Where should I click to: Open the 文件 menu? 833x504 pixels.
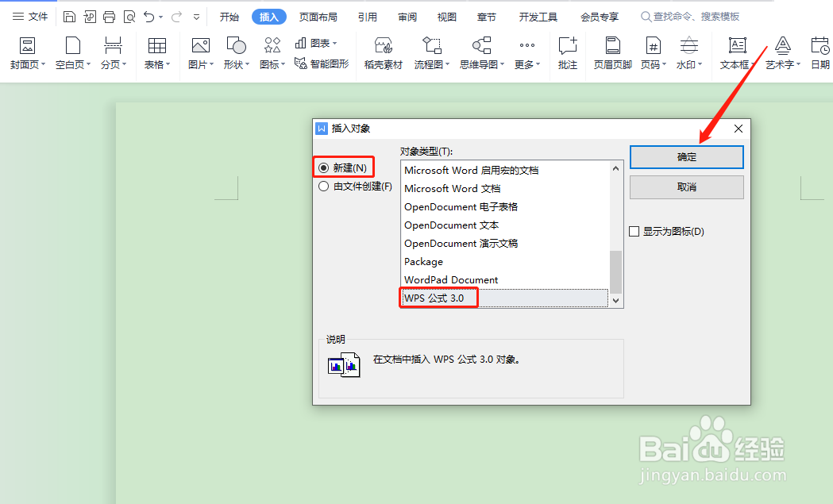(x=30, y=17)
